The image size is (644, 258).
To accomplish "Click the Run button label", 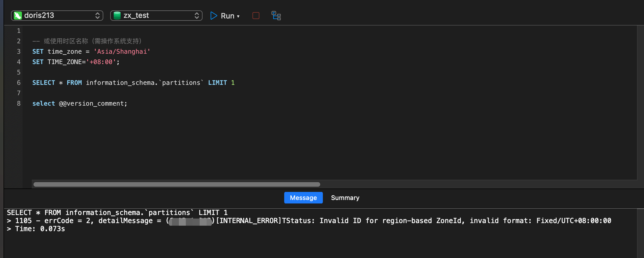I will (227, 16).
